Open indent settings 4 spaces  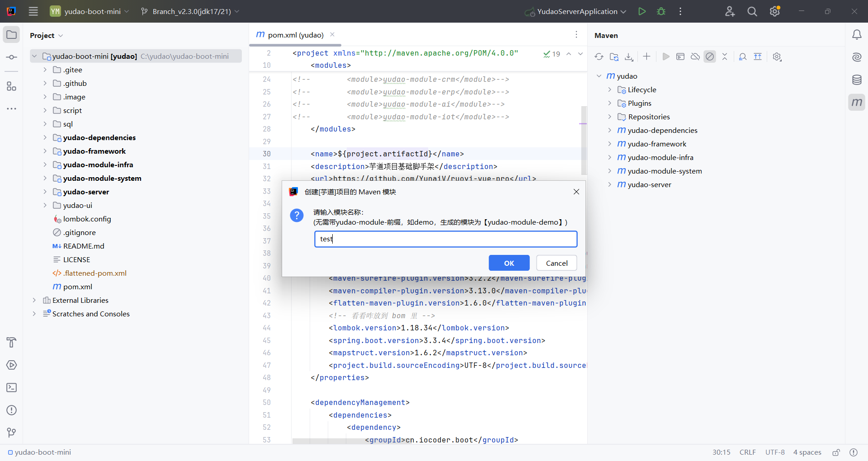[807, 452]
